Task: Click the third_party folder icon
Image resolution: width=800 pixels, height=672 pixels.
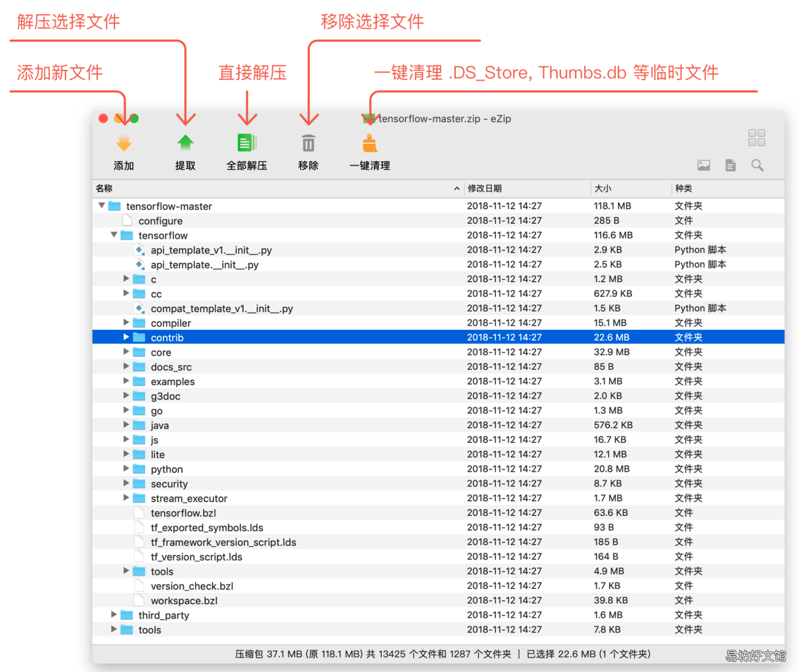Action: pos(127,615)
